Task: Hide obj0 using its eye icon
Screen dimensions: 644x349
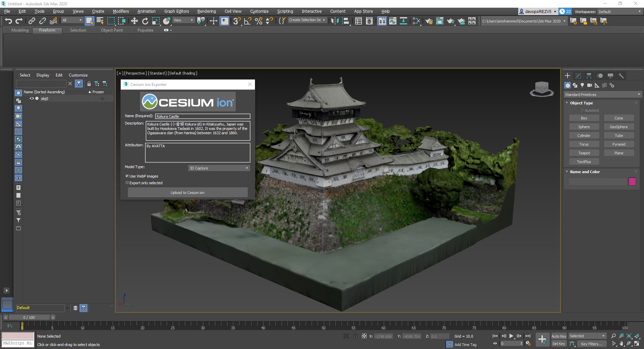Action: pos(32,99)
